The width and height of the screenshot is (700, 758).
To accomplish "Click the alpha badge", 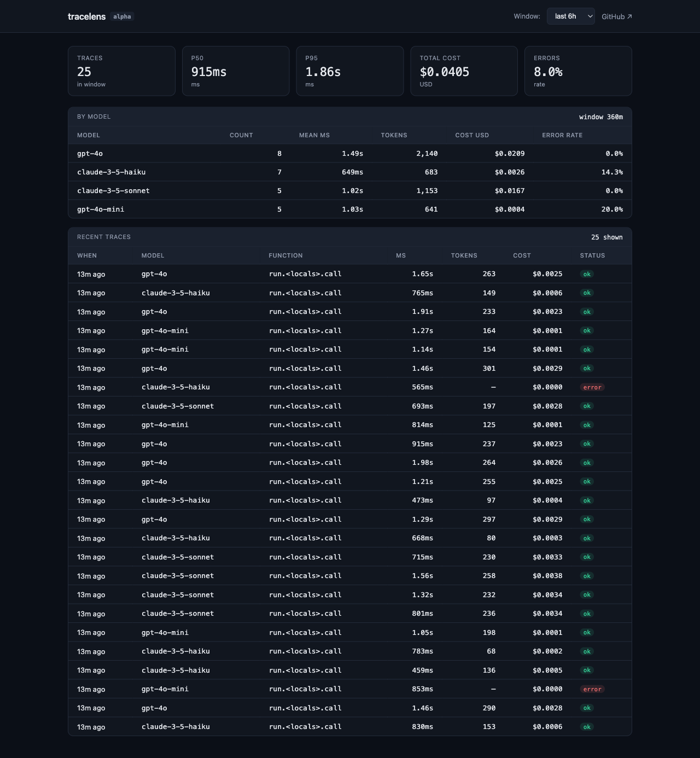I will click(x=122, y=16).
